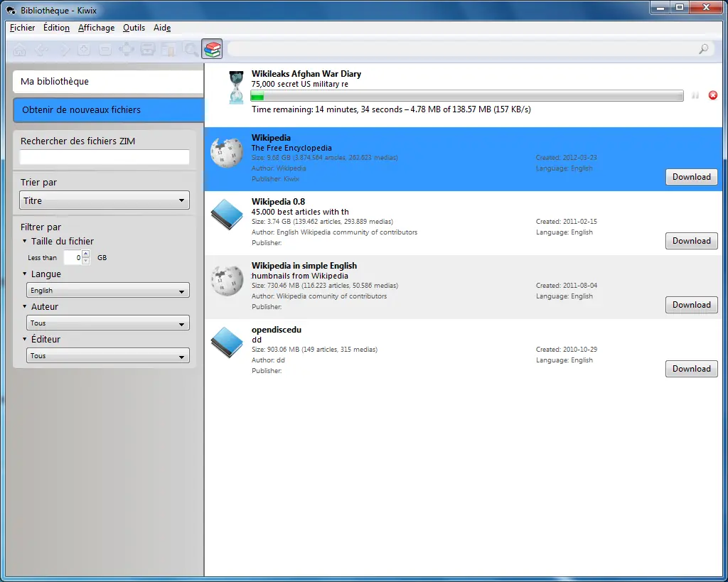
Task: Maximize the Kiwix window
Action: (x=679, y=7)
